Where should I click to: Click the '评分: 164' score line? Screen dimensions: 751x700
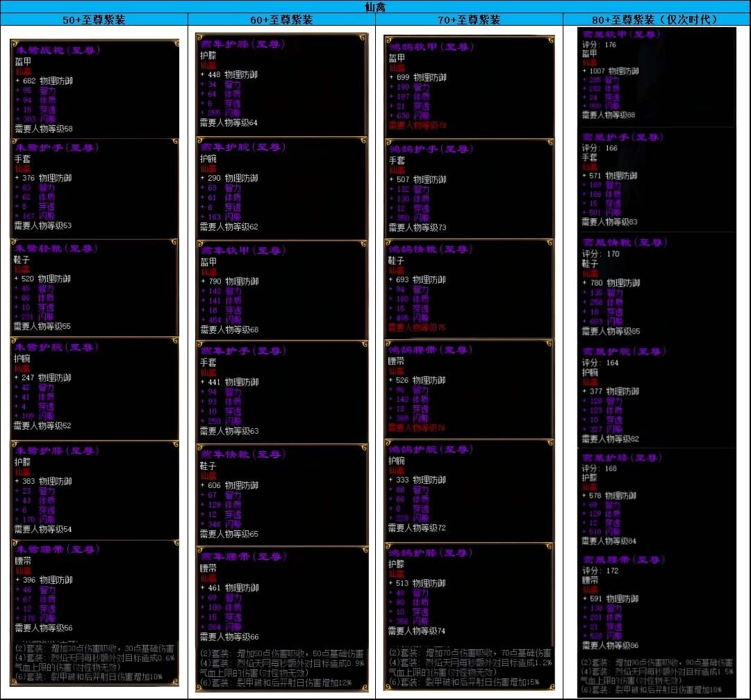[x=600, y=363]
